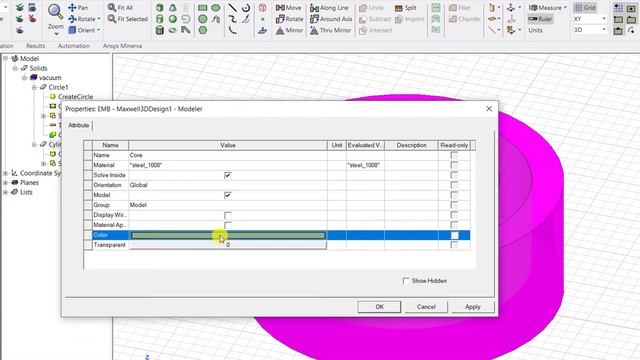This screenshot has height=360, width=640.
Task: Draw a cone solid
Action: point(173,8)
